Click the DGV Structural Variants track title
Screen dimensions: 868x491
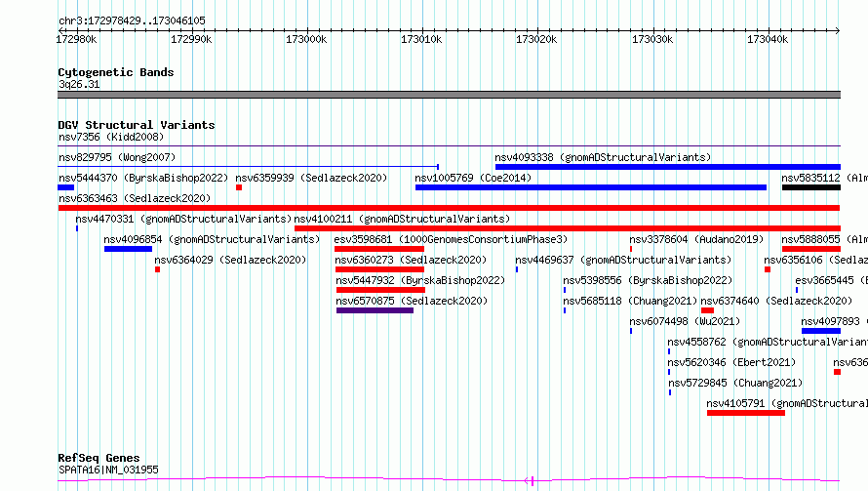point(137,125)
